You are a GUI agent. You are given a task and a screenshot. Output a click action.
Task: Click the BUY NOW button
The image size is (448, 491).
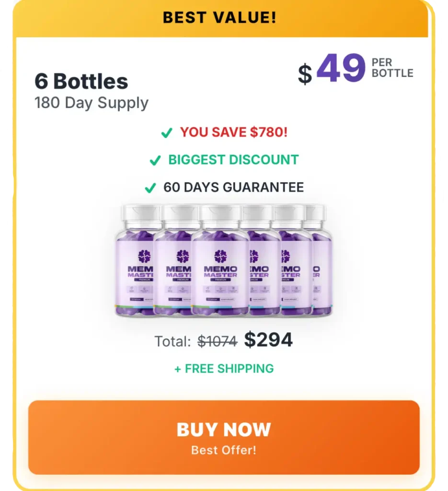[x=224, y=437]
